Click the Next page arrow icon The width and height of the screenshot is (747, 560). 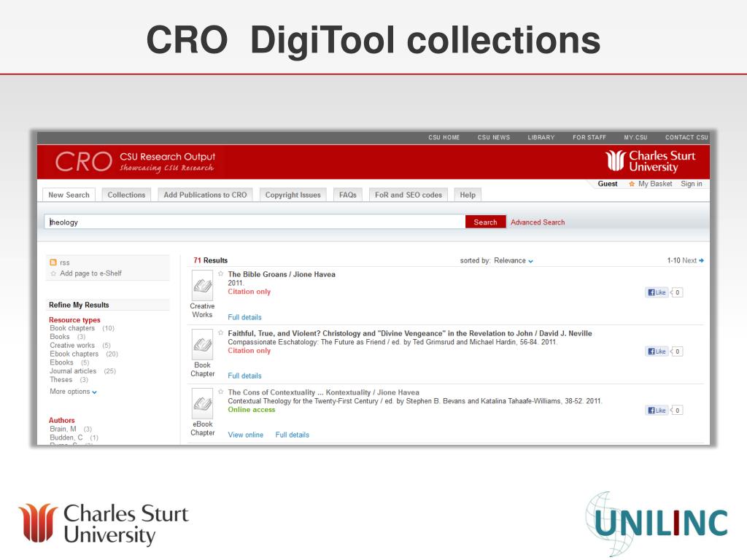point(701,260)
